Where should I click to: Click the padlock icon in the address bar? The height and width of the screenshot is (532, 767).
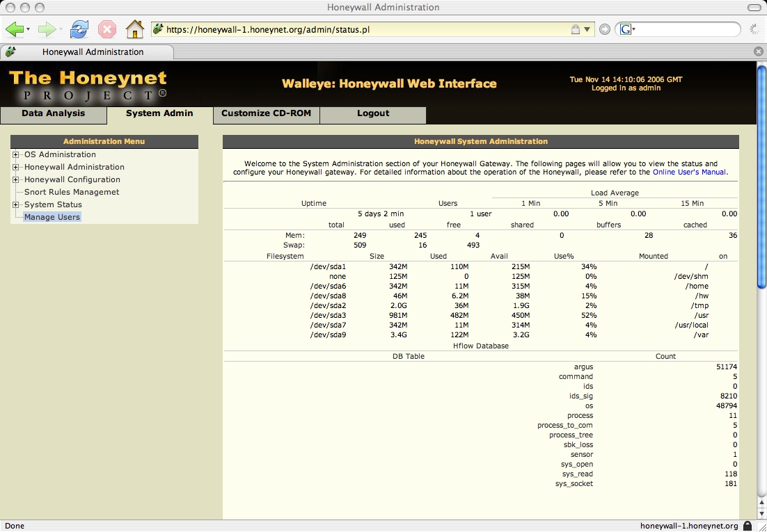pyautogui.click(x=576, y=29)
